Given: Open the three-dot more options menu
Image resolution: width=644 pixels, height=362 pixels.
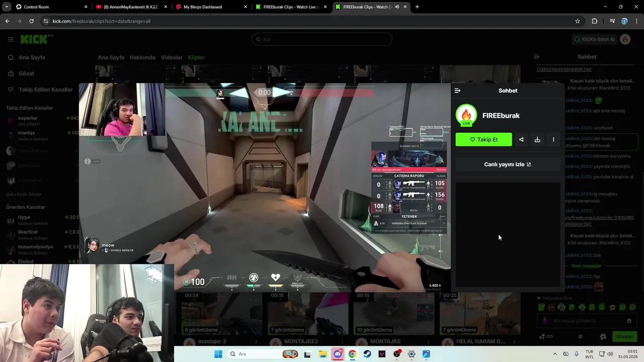Looking at the screenshot, I should 553,139.
